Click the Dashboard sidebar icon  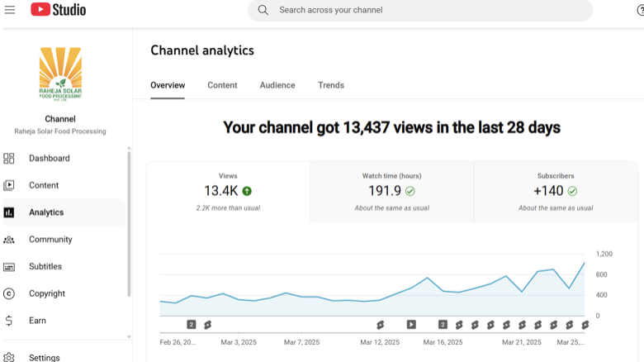point(8,159)
